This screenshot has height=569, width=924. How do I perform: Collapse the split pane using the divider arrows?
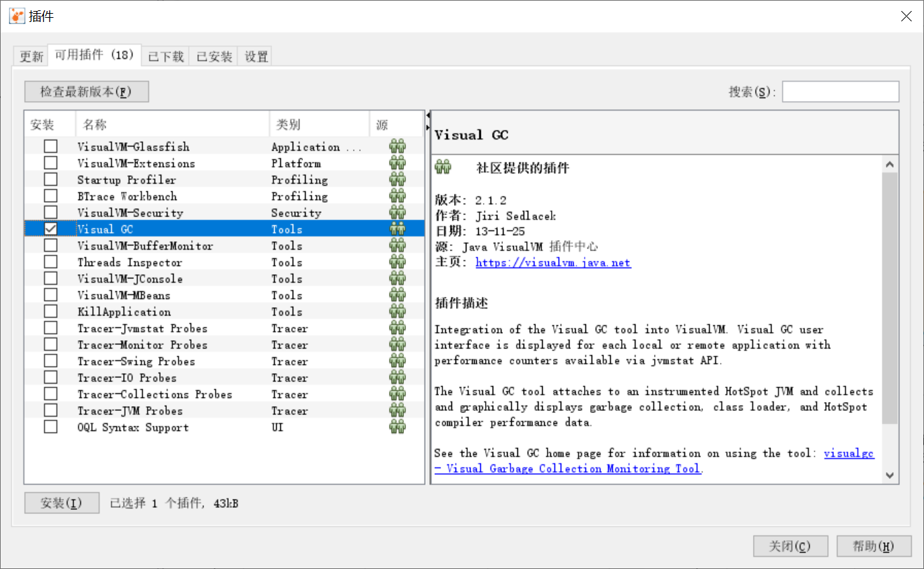pyautogui.click(x=428, y=117)
